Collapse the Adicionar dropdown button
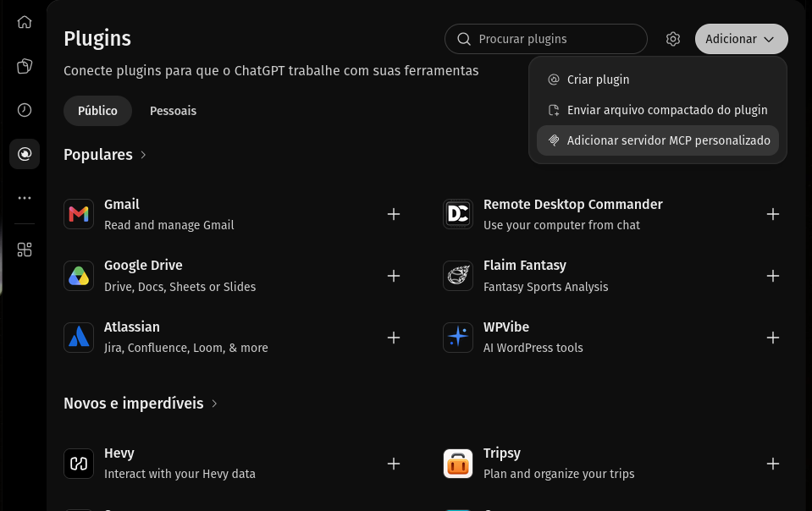812x511 pixels. (741, 39)
